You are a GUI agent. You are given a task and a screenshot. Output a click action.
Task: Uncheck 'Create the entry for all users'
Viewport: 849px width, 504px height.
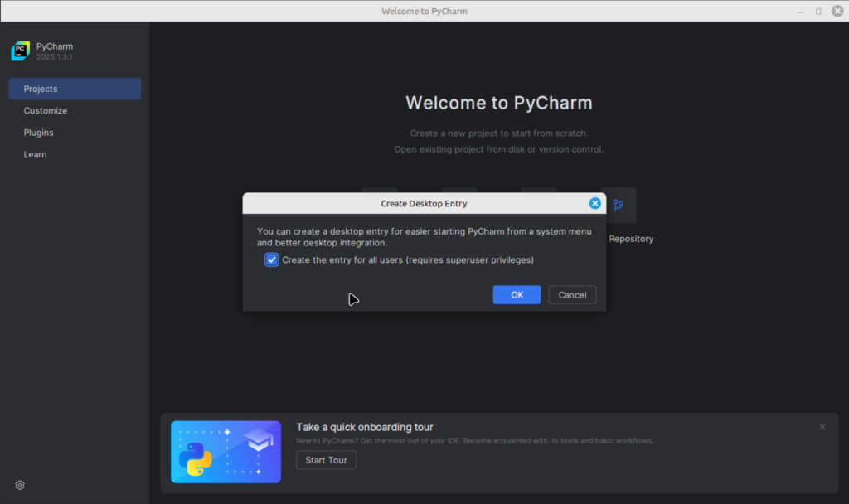click(x=272, y=259)
